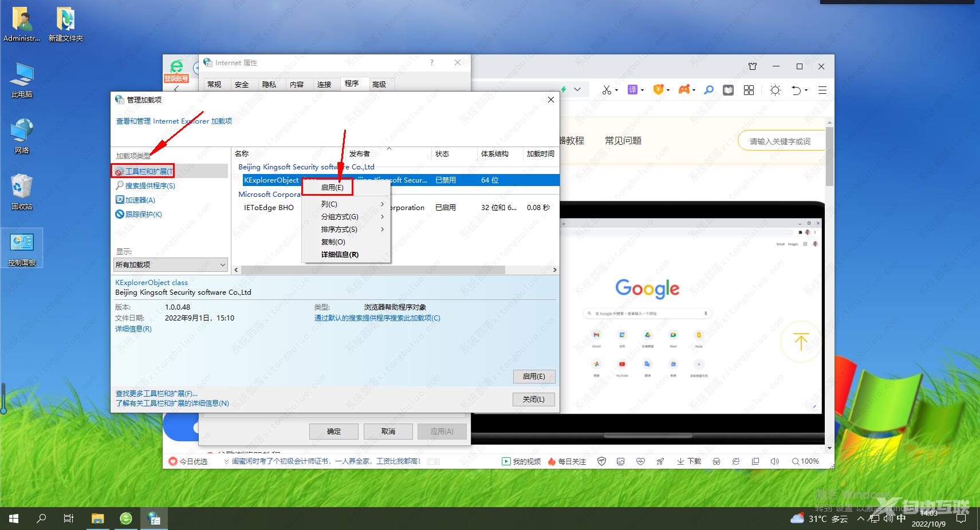Open File Explorer from the taskbar
This screenshot has height=530, width=980.
point(98,519)
